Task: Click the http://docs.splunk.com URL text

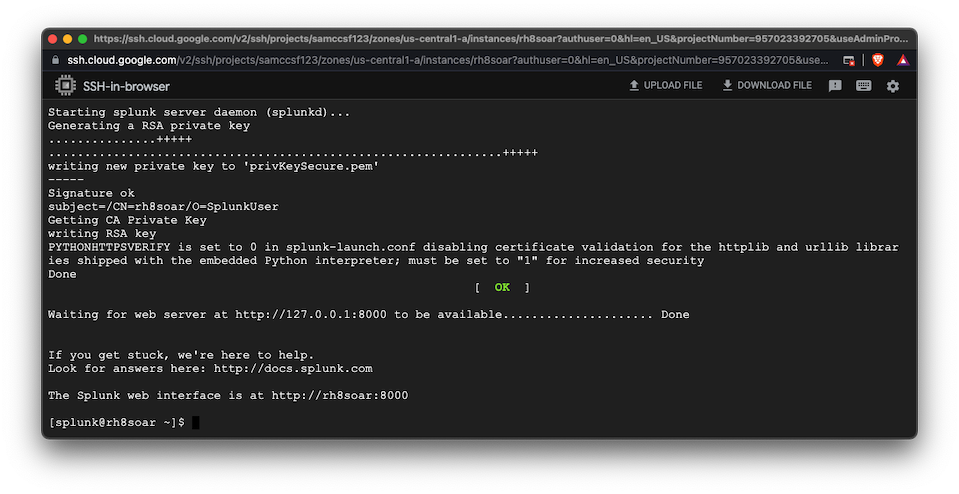Action: click(293, 369)
